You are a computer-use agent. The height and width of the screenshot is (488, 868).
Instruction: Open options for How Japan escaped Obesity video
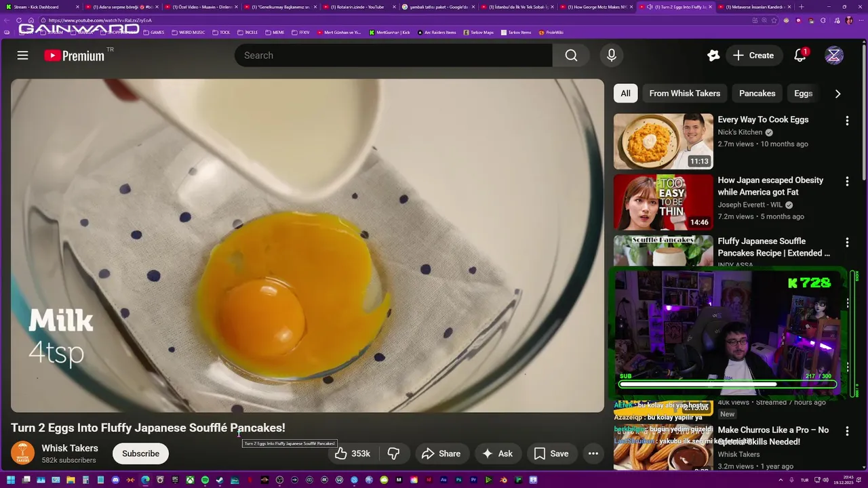pyautogui.click(x=847, y=182)
